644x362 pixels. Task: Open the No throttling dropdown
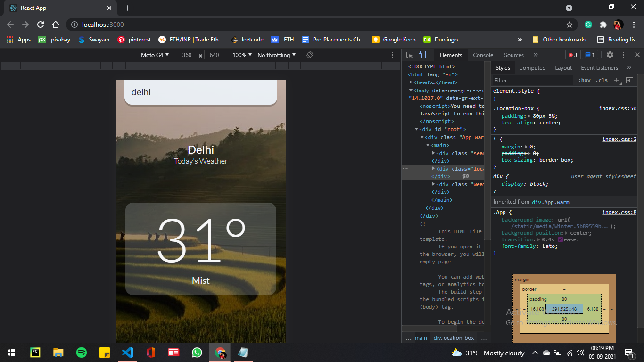tap(276, 55)
